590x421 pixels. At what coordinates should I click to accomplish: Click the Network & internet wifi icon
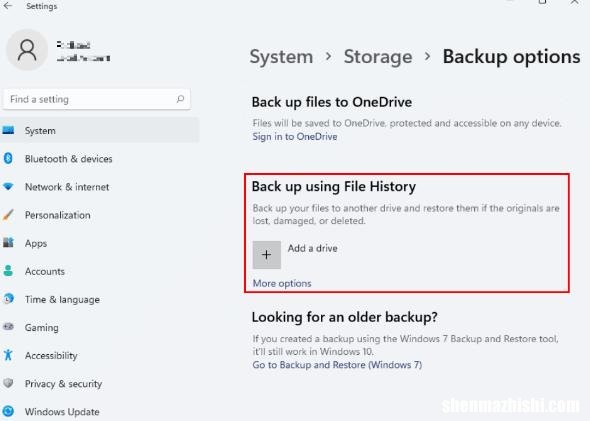8,187
